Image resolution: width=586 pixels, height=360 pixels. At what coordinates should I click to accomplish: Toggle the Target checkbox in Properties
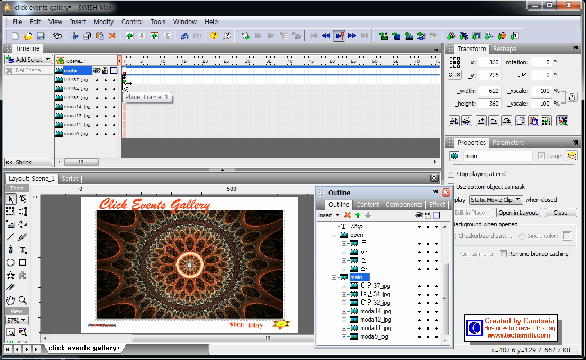pyautogui.click(x=541, y=156)
